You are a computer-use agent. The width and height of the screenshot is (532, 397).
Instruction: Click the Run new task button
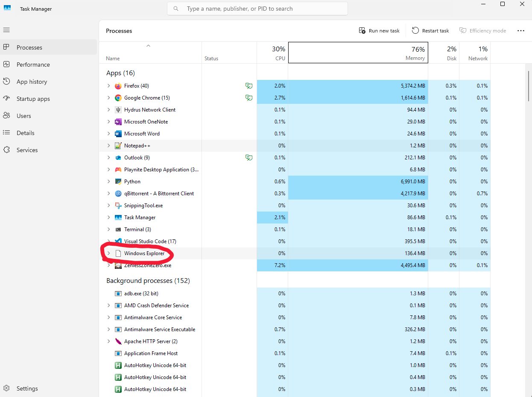pyautogui.click(x=379, y=31)
